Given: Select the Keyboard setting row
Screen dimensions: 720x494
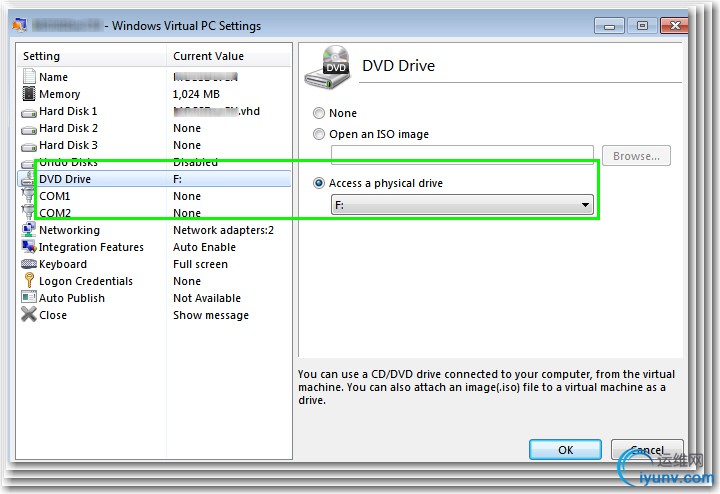Looking at the screenshot, I should (154, 264).
